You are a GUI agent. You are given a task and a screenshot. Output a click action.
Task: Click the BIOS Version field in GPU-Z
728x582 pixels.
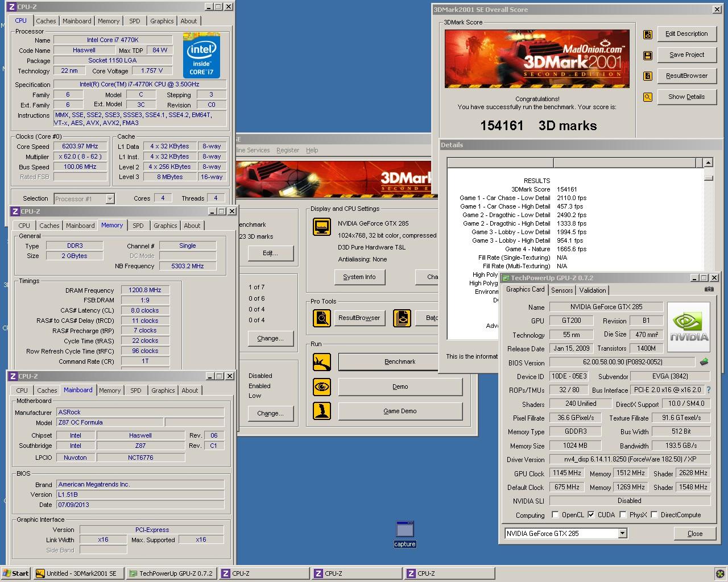(x=622, y=362)
